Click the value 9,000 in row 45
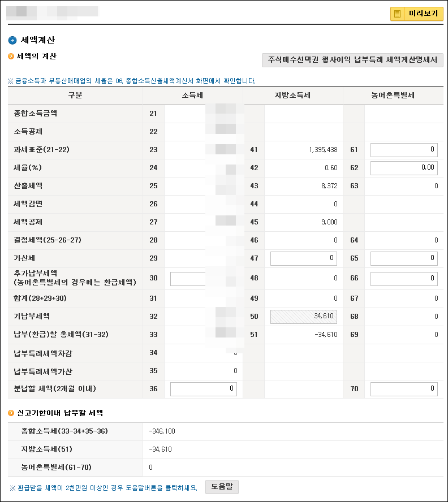The image size is (448, 502). coord(329,222)
